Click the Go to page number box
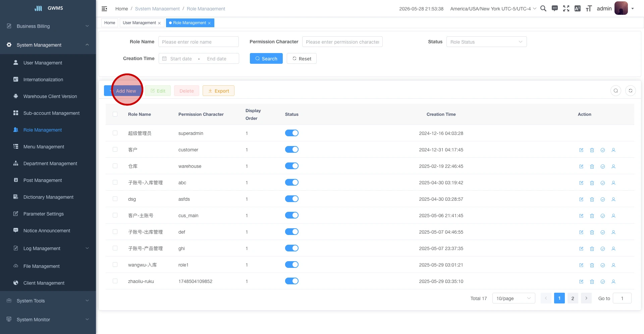This screenshot has width=644, height=334. 622,298
